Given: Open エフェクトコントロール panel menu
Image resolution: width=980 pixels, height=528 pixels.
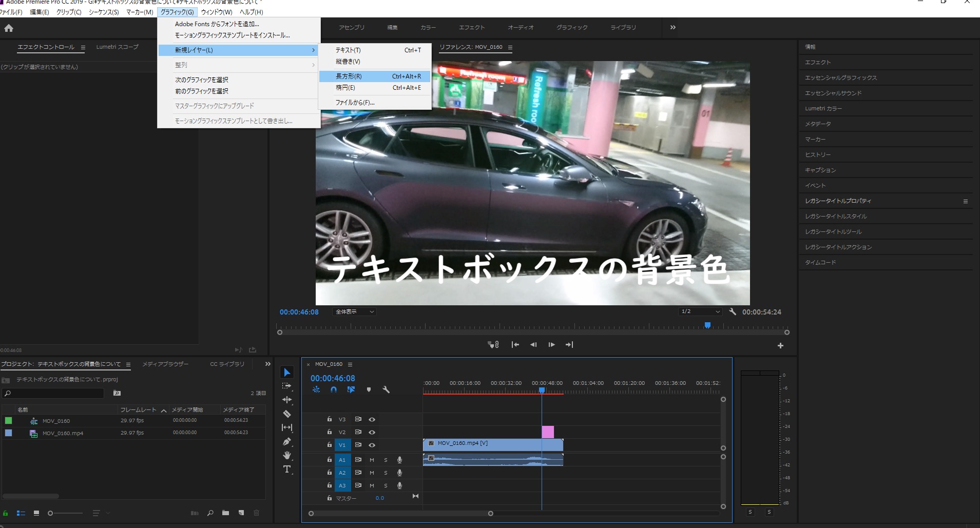Looking at the screenshot, I should click(83, 47).
